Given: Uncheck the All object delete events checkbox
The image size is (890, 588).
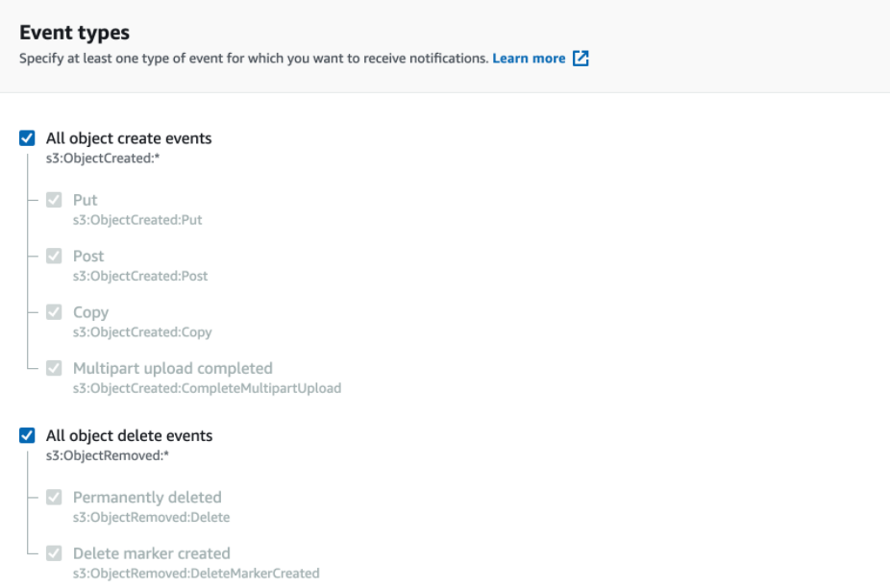Looking at the screenshot, I should (27, 435).
